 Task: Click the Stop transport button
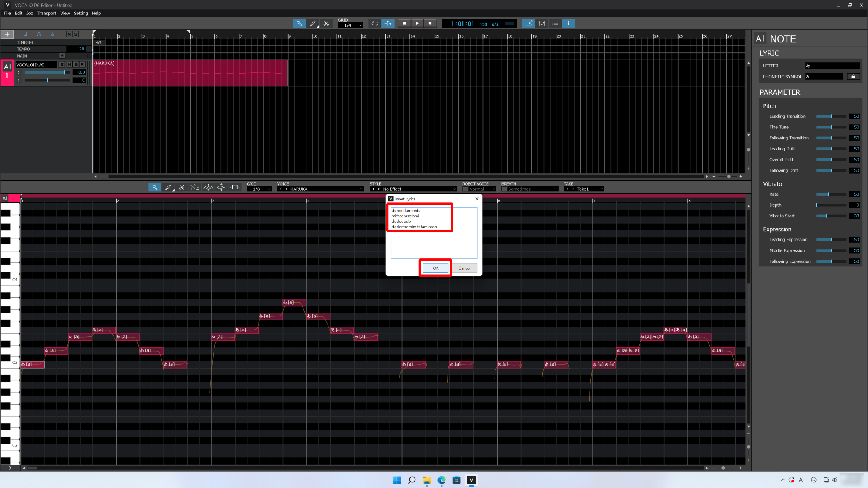(404, 23)
